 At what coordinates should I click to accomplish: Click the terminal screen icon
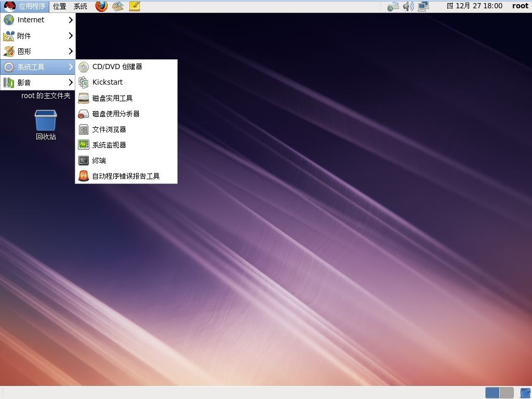coord(84,161)
